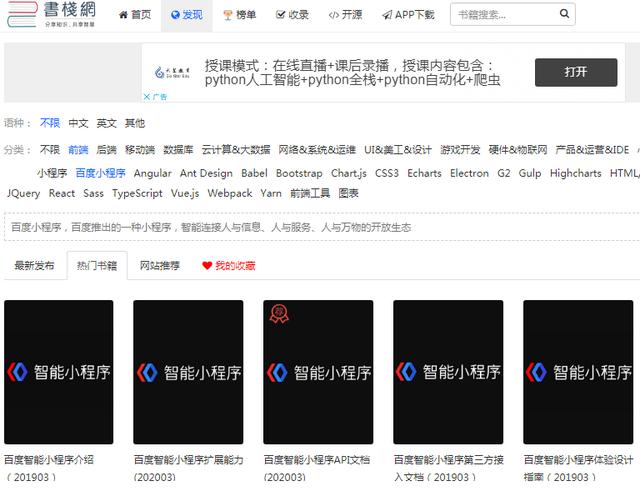The image size is (640, 496).
Task: Select category UI&美工&设计
Action: 398,150
